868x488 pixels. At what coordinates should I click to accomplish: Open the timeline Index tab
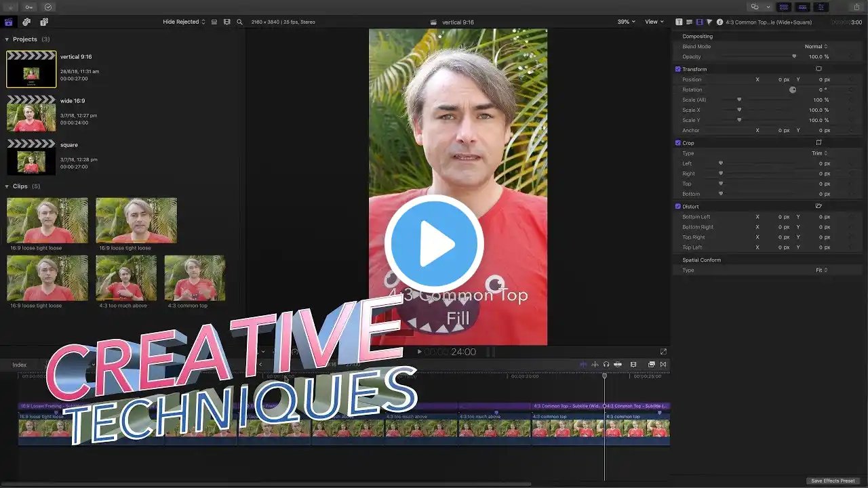coord(19,365)
